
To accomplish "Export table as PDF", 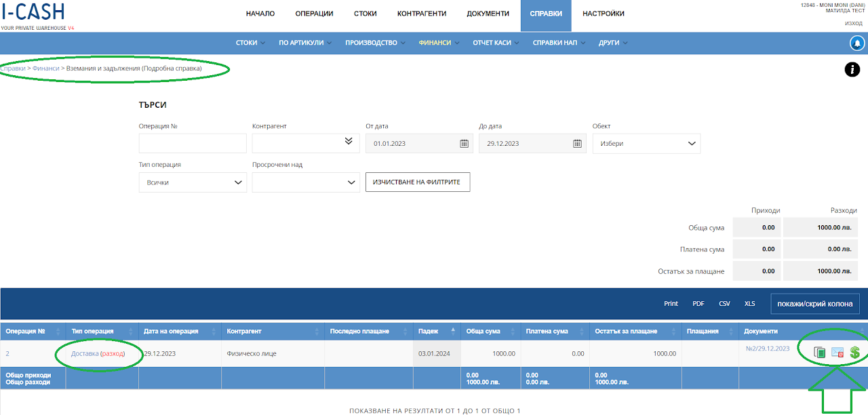I will click(698, 304).
